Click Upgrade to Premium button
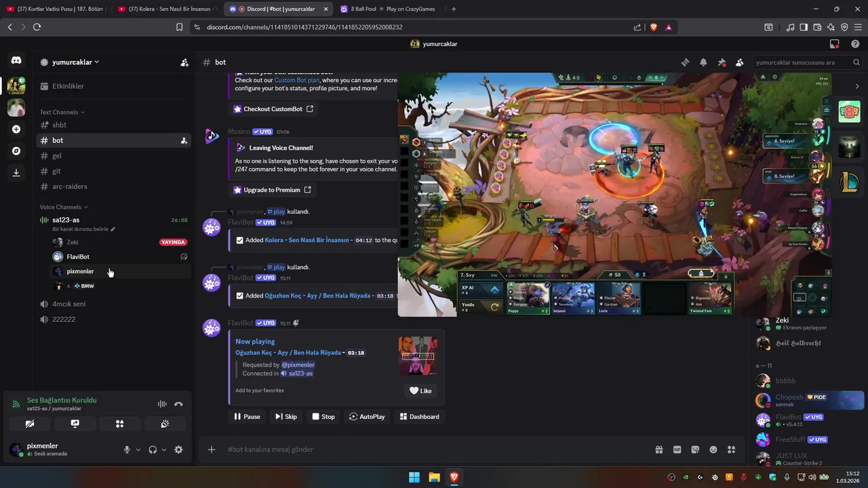This screenshot has height=488, width=868. click(272, 190)
